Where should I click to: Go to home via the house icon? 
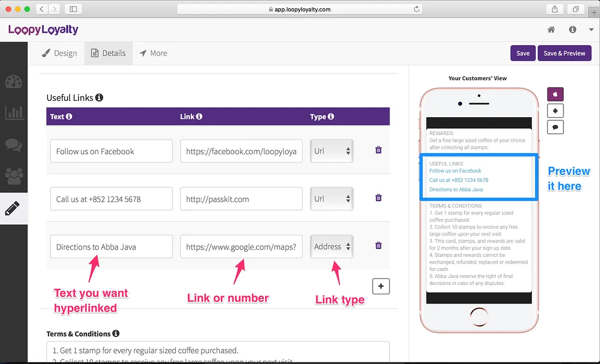[551, 29]
